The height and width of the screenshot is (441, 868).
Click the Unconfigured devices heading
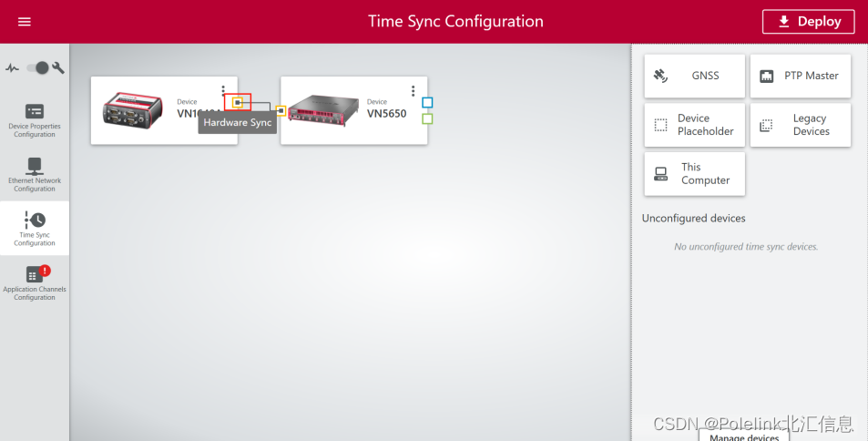694,219
